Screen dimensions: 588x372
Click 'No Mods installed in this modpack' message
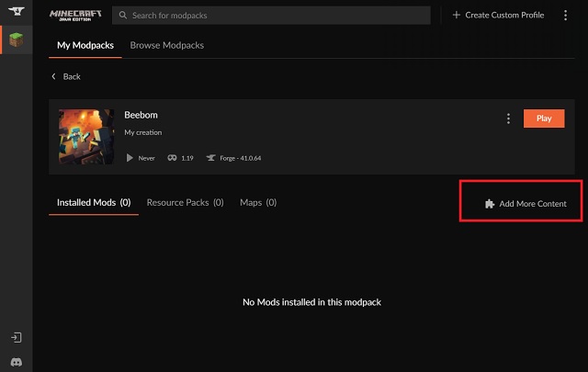[x=312, y=302]
